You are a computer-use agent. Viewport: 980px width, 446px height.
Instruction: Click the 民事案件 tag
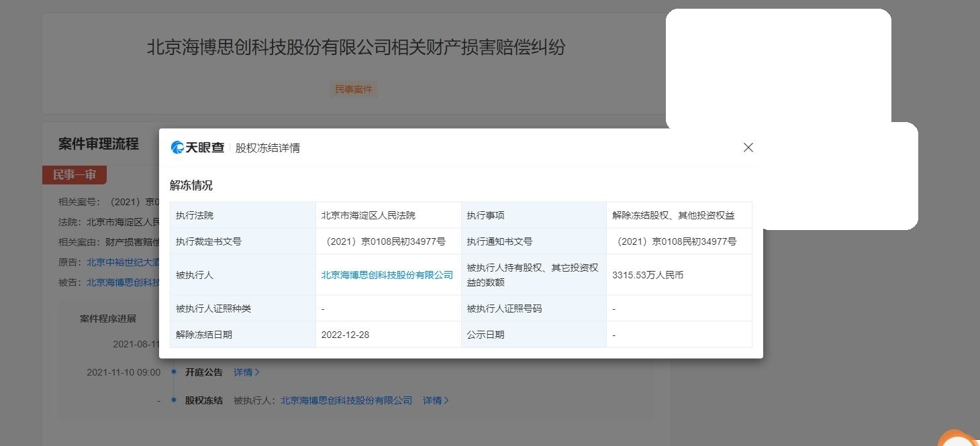point(354,89)
